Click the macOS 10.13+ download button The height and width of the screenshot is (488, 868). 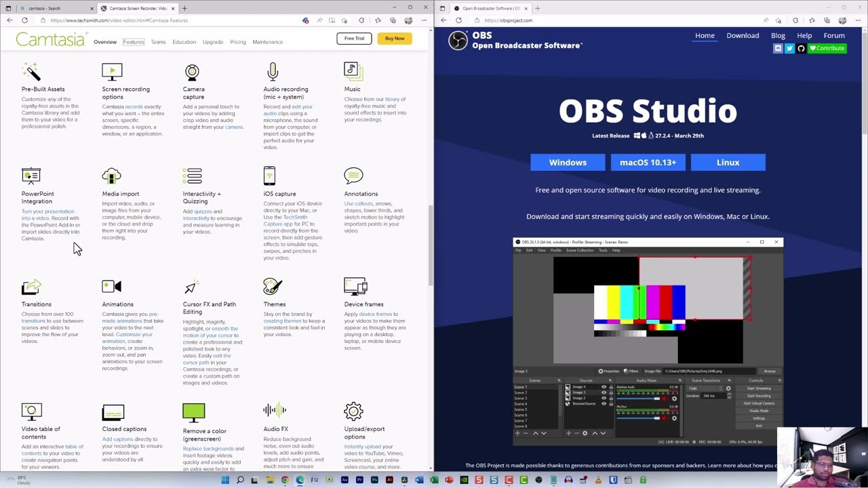[x=648, y=162]
